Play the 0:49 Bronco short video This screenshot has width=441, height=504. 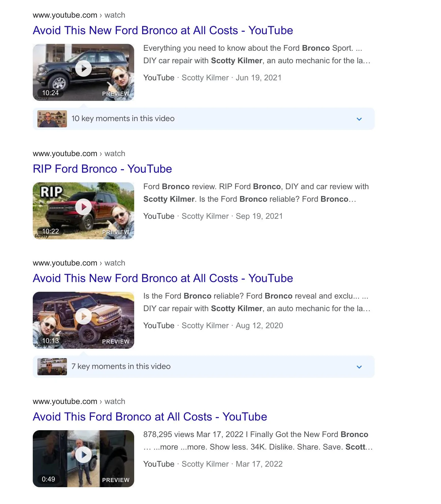click(x=83, y=455)
